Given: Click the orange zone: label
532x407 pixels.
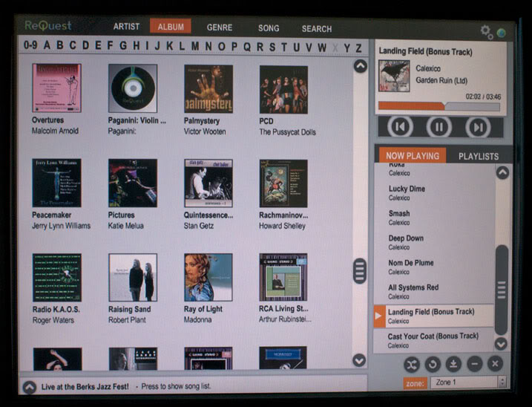Looking at the screenshot, I should tap(416, 383).
